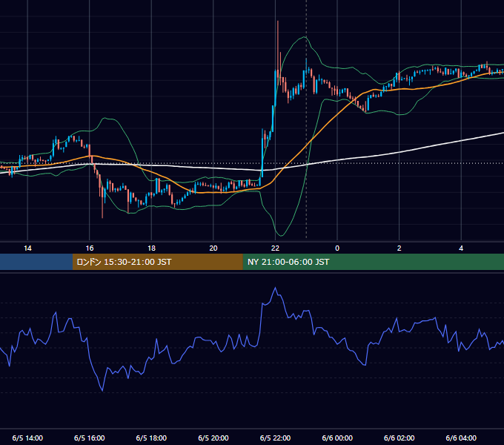Click the 6/6 00:00 date label

[x=337, y=438]
